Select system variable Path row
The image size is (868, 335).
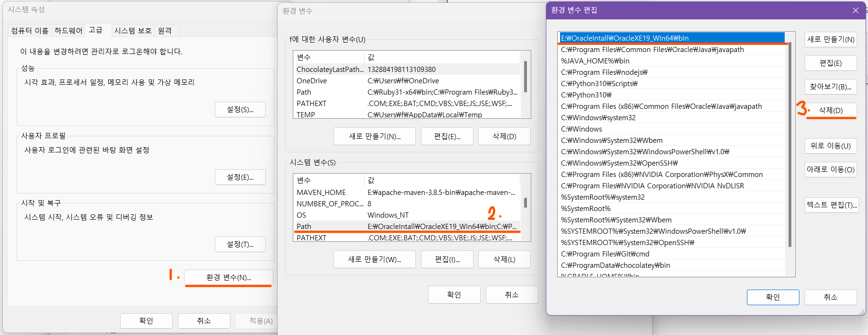(407, 226)
